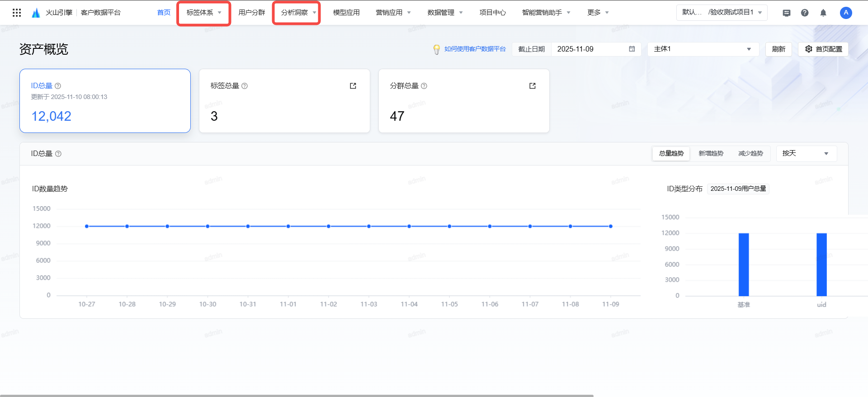Open the message center icon
Image resolution: width=868 pixels, height=397 pixels.
[x=787, y=13]
